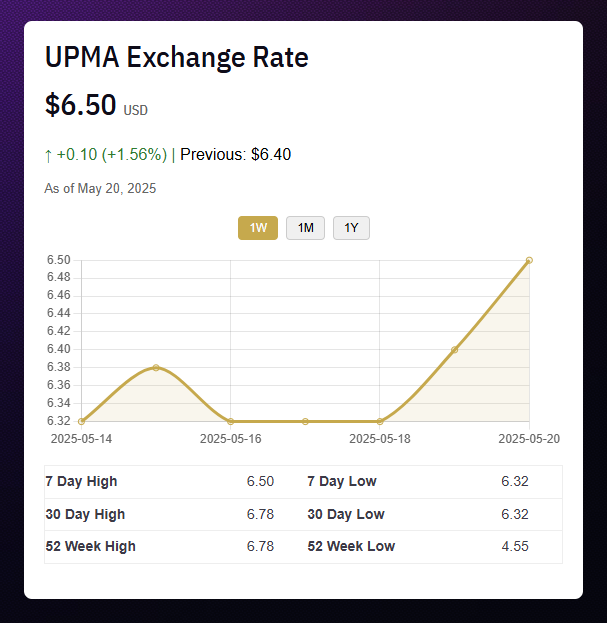Click the 52 Week High label
The width and height of the screenshot is (607, 623).
coord(91,546)
